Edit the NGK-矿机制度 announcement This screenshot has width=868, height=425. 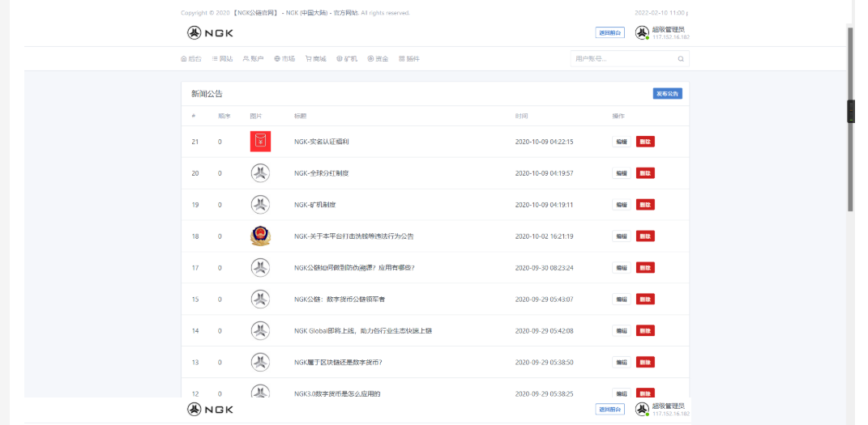coord(622,205)
